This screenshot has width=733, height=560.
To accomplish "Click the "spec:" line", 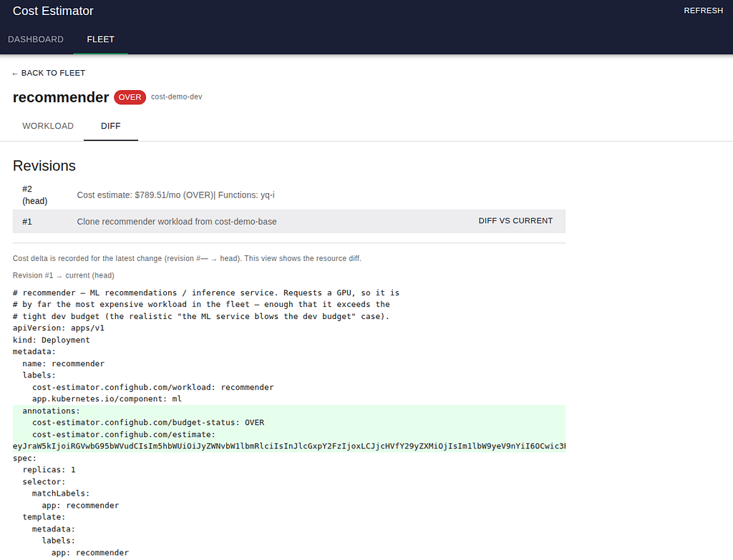I will [x=24, y=458].
